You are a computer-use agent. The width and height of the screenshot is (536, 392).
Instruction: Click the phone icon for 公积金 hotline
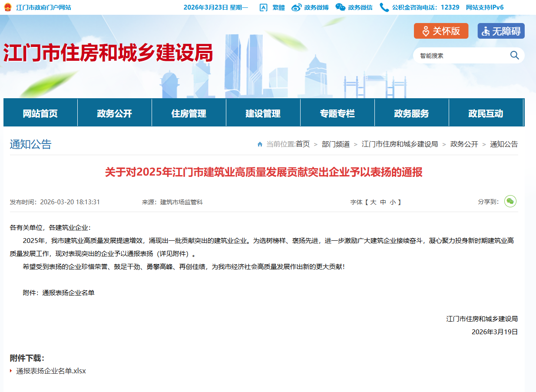384,7
